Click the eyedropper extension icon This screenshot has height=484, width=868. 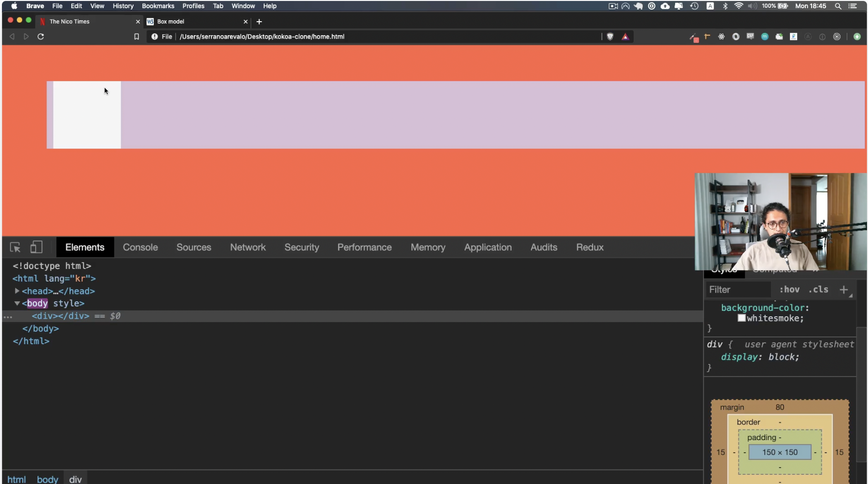[694, 38]
